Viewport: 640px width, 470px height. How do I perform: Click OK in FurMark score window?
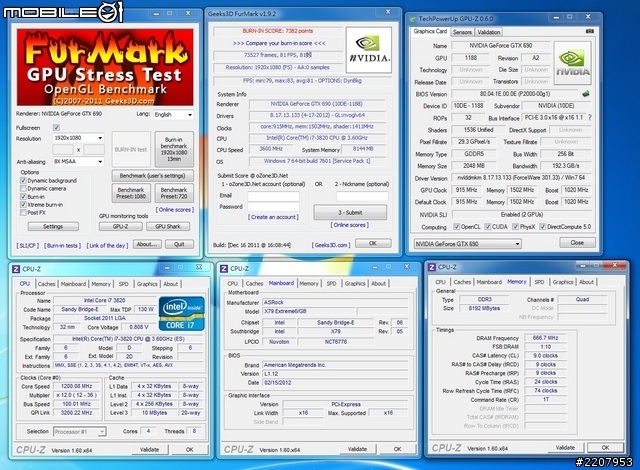coord(373,243)
